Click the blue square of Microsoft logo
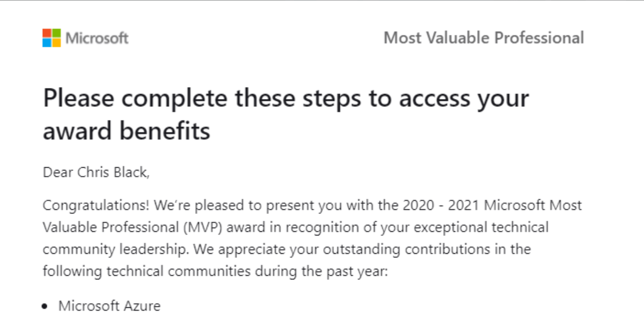Viewport: 644px width, 322px height. [x=47, y=43]
